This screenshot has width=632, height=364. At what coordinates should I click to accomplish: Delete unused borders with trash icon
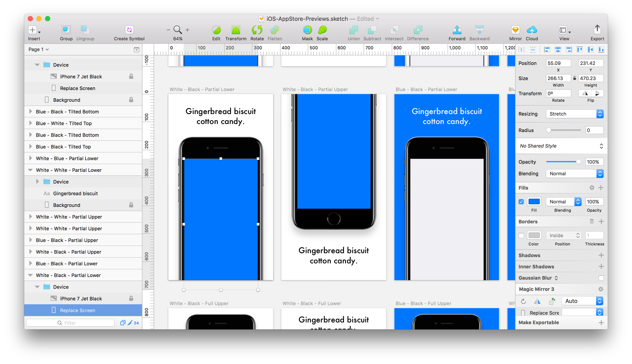point(592,221)
